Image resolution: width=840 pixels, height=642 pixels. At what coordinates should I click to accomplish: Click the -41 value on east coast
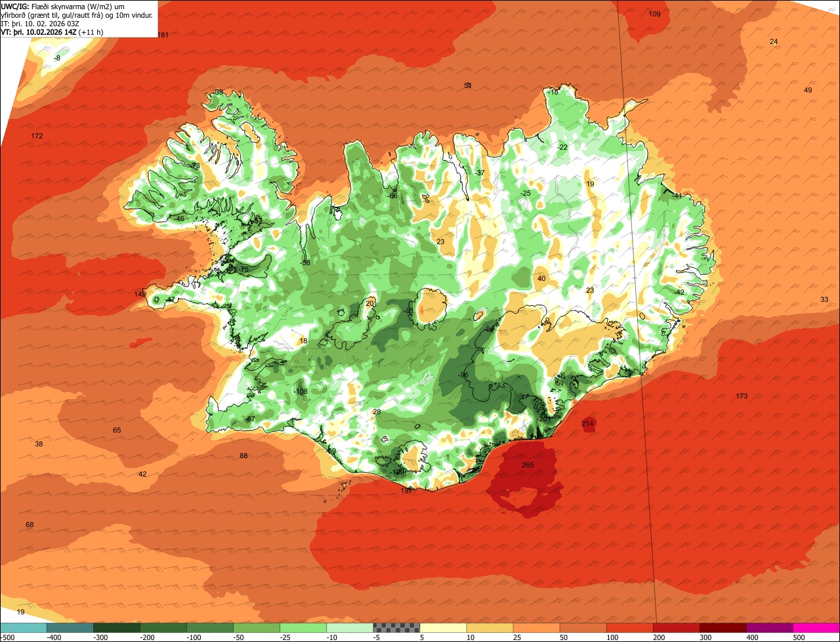677,196
